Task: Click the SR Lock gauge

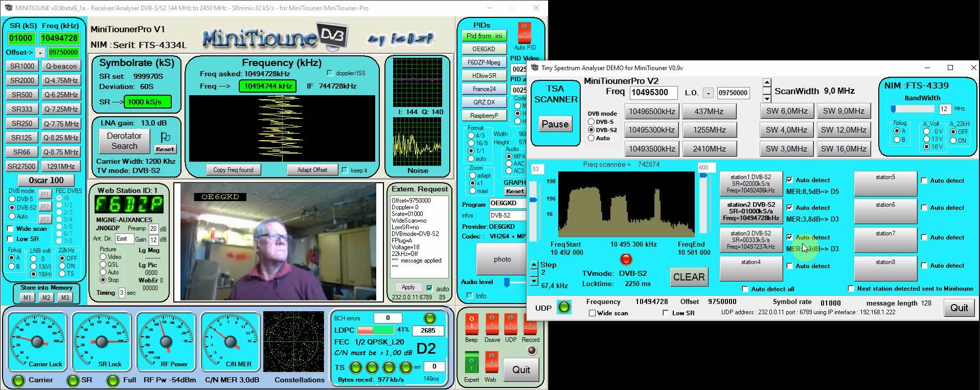Action: click(102, 341)
